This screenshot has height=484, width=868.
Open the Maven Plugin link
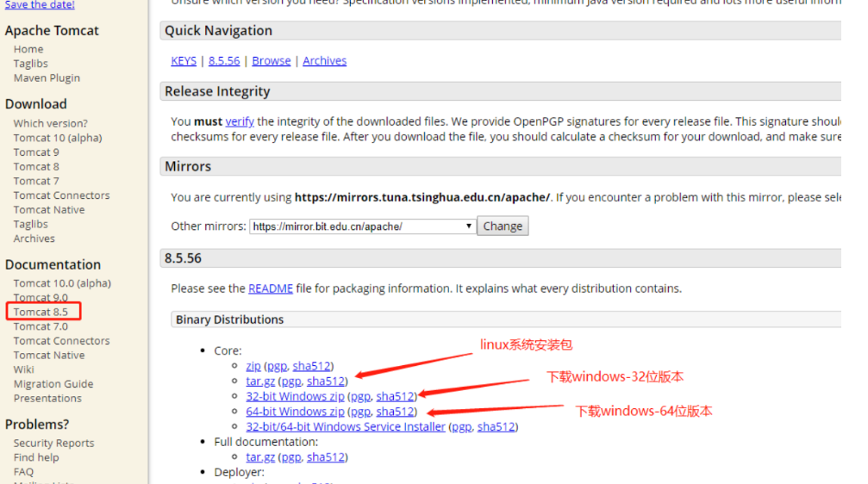47,78
